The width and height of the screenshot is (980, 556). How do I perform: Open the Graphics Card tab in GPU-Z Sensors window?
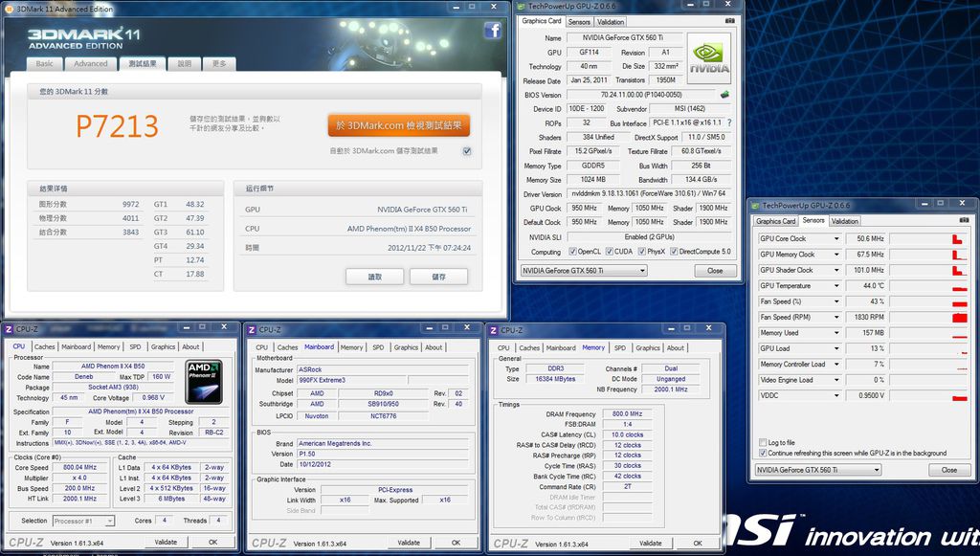[775, 221]
